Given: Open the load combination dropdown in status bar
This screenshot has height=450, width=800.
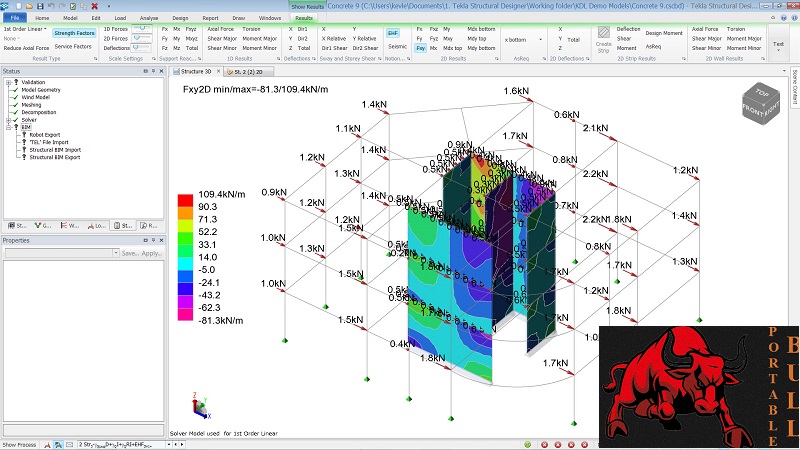Looking at the screenshot, I should tap(169, 445).
